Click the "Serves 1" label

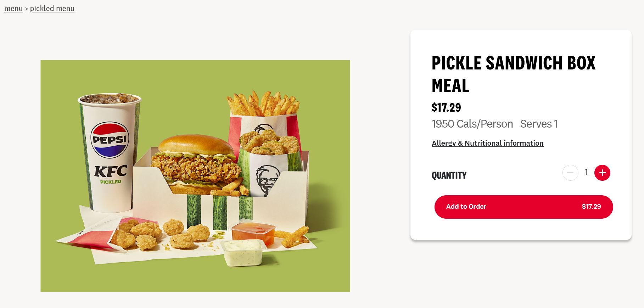tap(539, 124)
